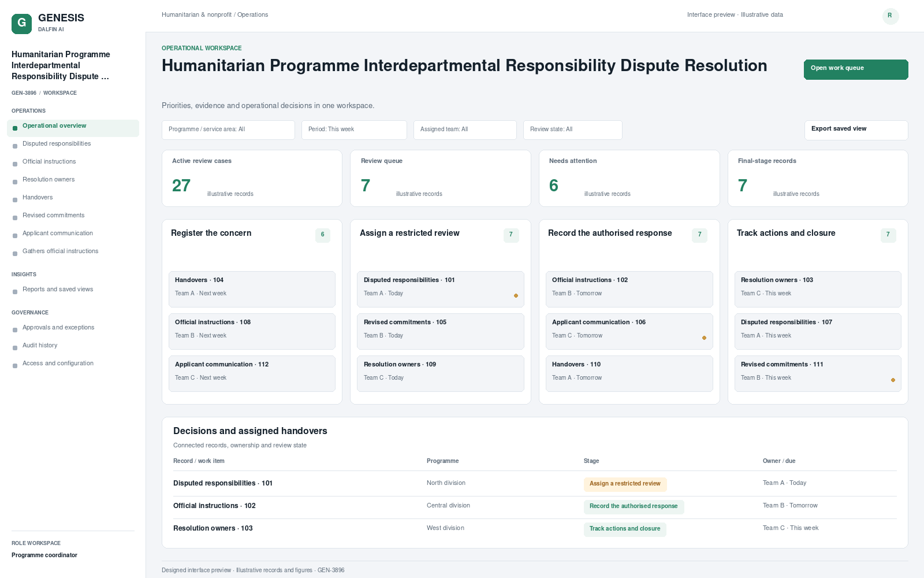This screenshot has height=578, width=924.
Task: Click Record the authorised response stage tag
Action: click(x=634, y=507)
